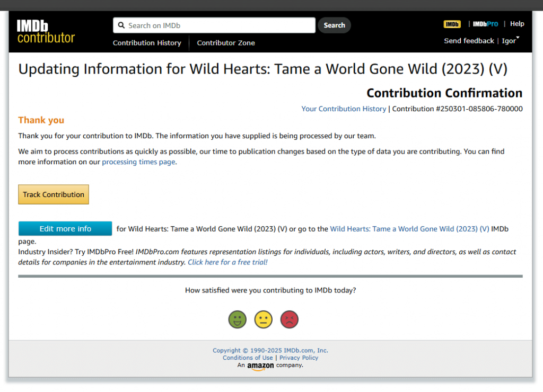Click the Contribution #250301-085806-780000 text
543x392 pixels.
(457, 109)
